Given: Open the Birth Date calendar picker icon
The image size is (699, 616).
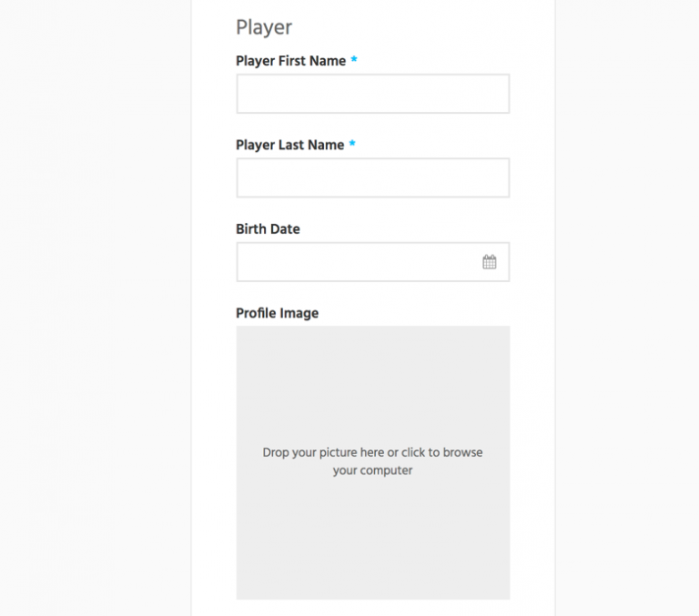Looking at the screenshot, I should 490,262.
